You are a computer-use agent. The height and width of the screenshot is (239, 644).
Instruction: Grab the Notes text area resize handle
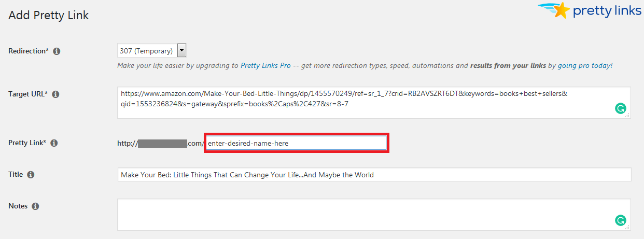[627, 227]
